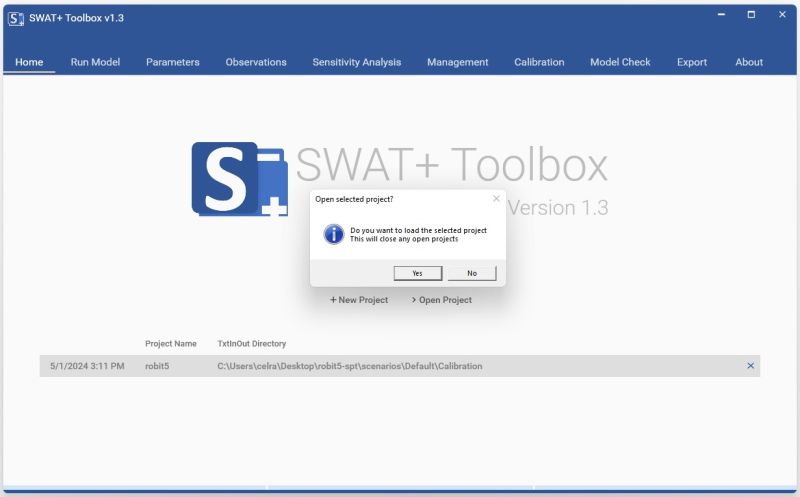
Task: Click the SWAT+ Toolbox title bar icon
Action: click(16, 18)
